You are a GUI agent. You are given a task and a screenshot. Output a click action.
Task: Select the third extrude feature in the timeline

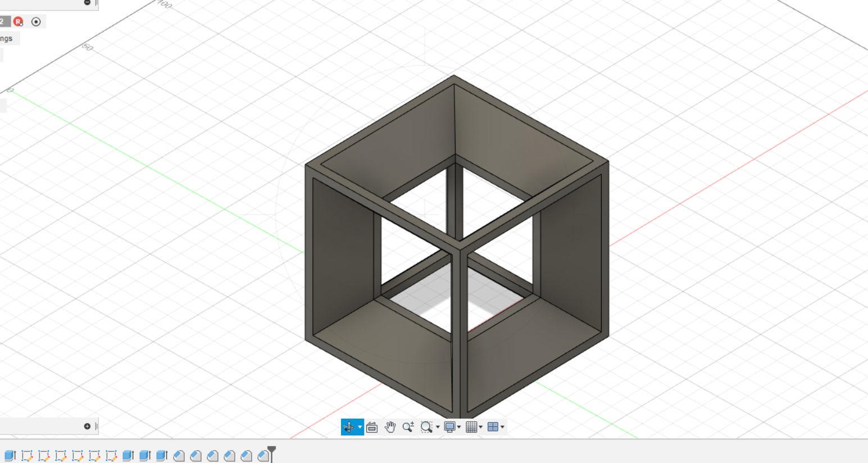click(145, 456)
